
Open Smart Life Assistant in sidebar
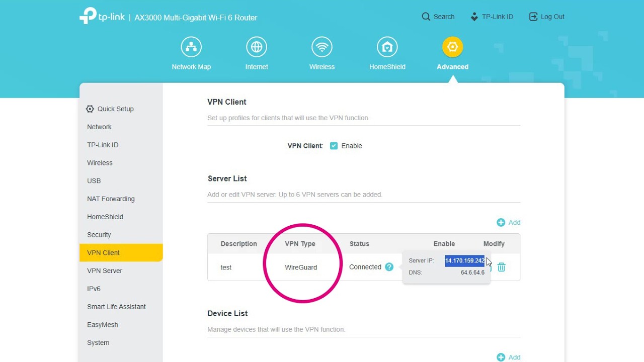116,307
